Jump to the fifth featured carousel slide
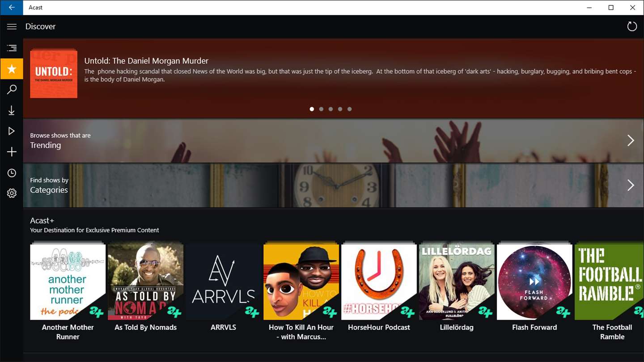The height and width of the screenshot is (362, 644). click(x=349, y=109)
